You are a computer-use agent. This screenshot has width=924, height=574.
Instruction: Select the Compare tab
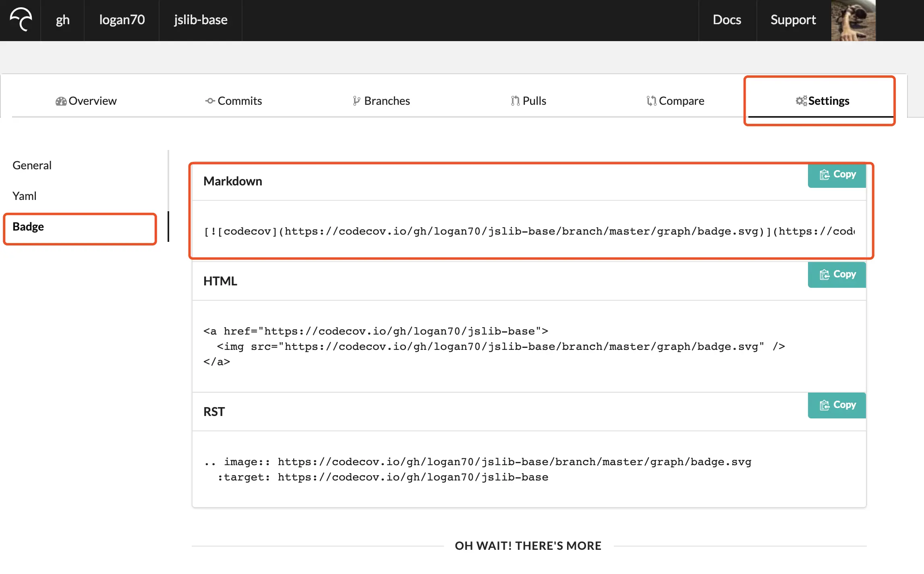[675, 101]
